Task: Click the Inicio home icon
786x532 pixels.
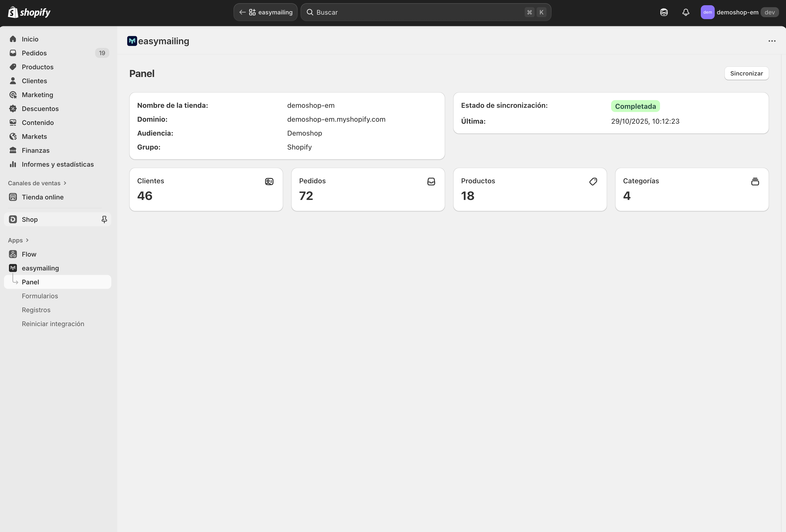Action: coord(13,39)
